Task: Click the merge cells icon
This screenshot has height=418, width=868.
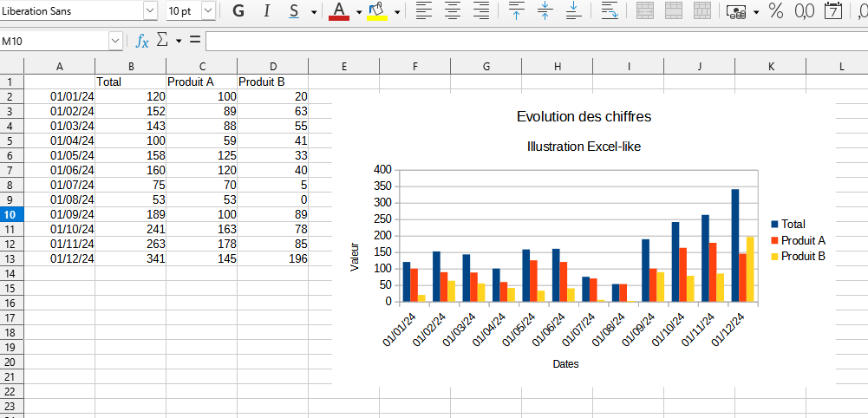Action: [x=674, y=11]
